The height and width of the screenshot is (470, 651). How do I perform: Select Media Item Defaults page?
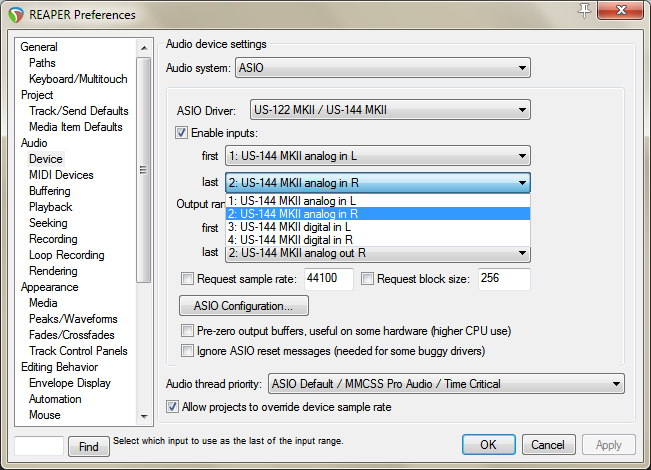click(76, 127)
